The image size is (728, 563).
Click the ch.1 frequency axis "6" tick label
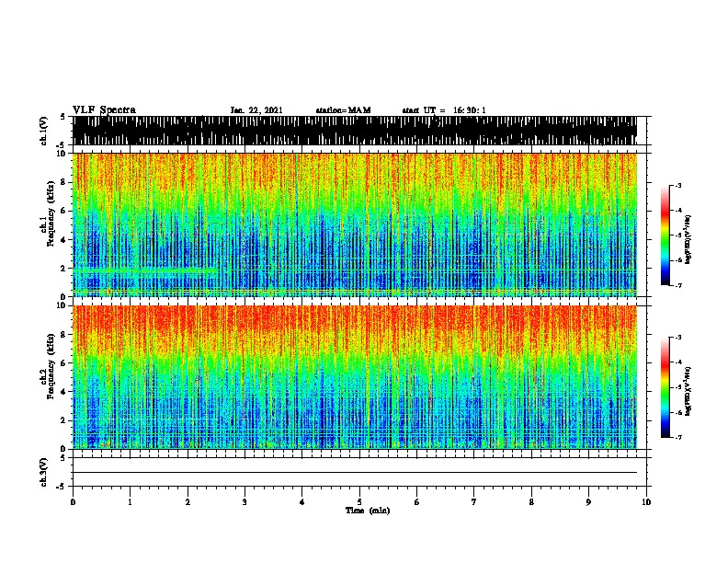(63, 211)
